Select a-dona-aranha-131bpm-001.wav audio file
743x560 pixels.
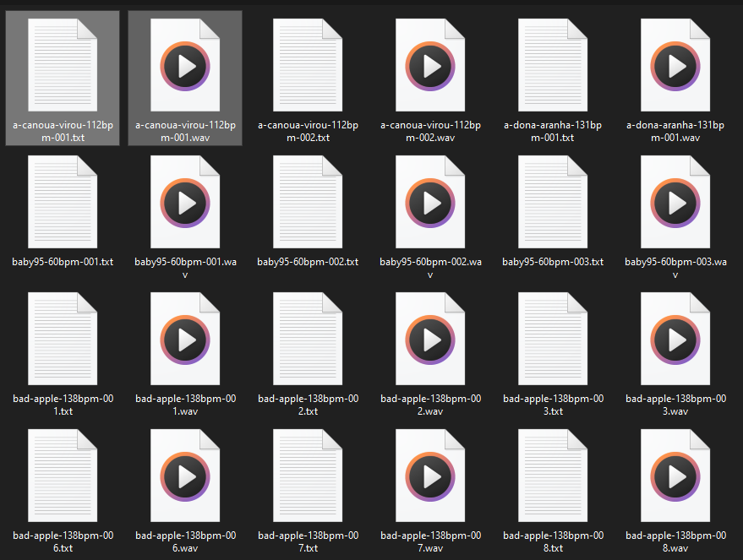click(x=675, y=65)
